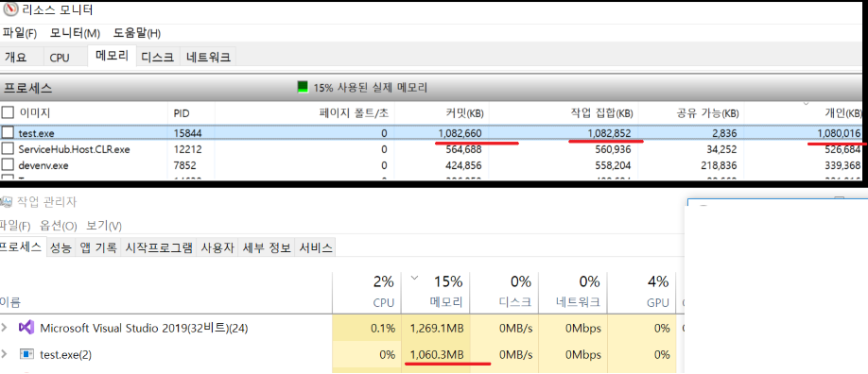The width and height of the screenshot is (868, 374).
Task: Check the ServiceHub.Host.CLR.exe checkbox
Action: tap(8, 149)
